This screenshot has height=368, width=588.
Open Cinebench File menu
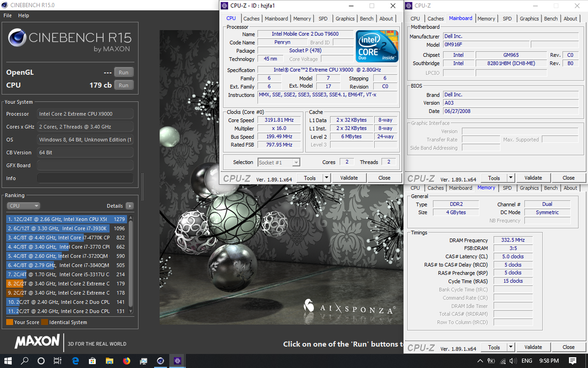click(x=7, y=15)
